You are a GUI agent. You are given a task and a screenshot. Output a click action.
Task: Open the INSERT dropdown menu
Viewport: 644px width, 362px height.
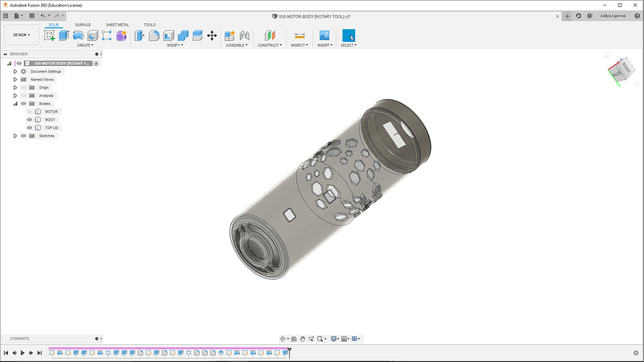pos(325,45)
